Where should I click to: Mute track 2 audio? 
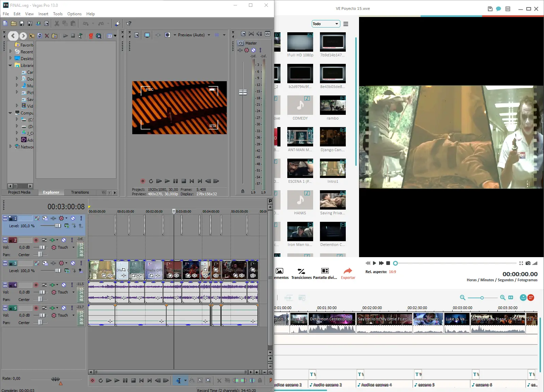click(x=64, y=240)
